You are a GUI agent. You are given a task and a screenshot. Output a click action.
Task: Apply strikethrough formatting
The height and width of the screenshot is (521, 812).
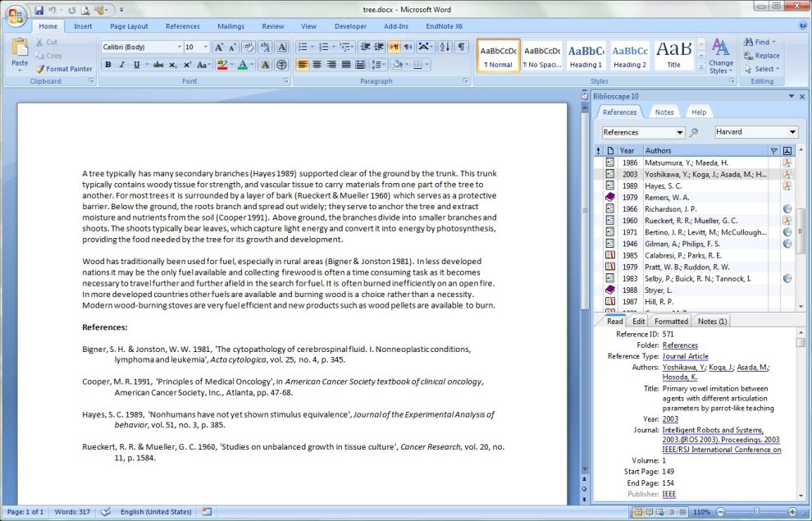click(x=158, y=65)
